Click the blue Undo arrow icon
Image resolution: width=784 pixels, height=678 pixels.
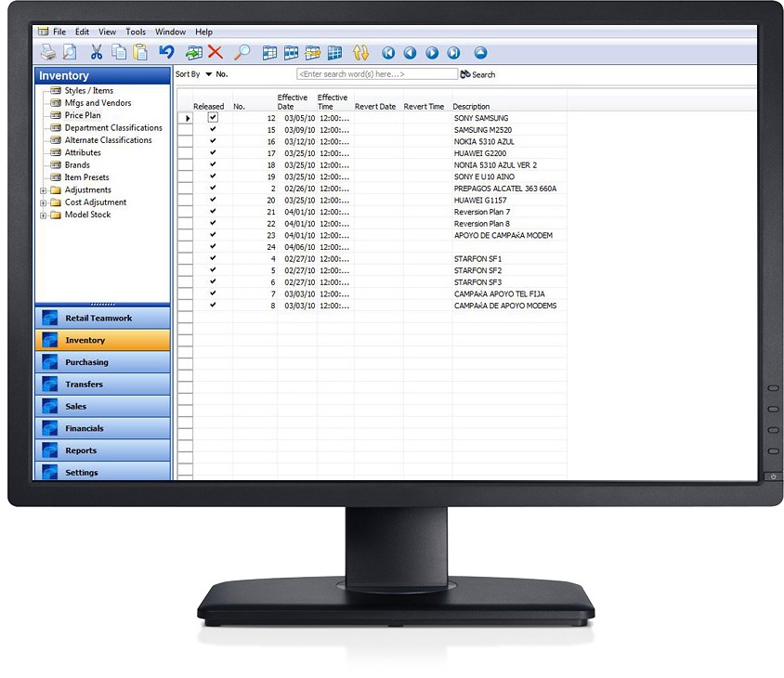point(166,53)
